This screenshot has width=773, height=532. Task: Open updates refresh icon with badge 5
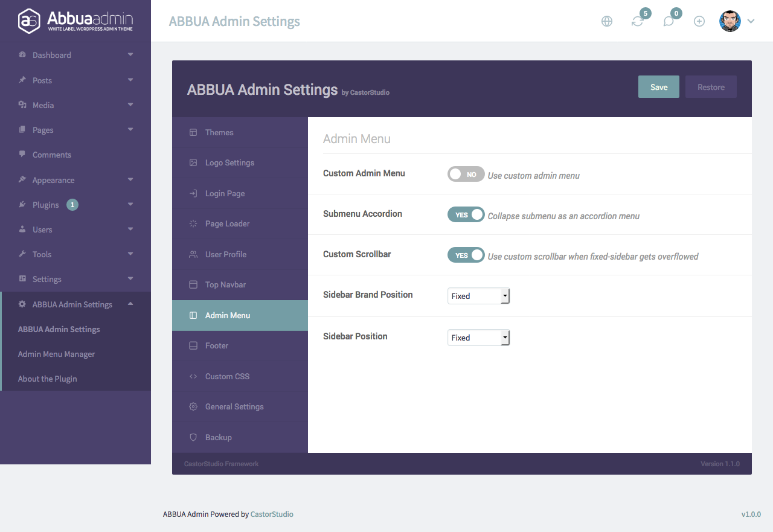638,21
